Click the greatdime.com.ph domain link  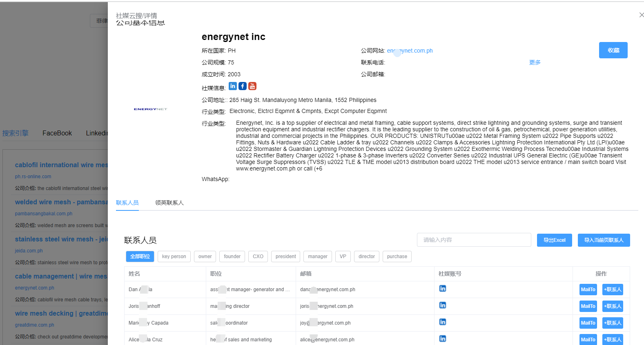(x=34, y=325)
